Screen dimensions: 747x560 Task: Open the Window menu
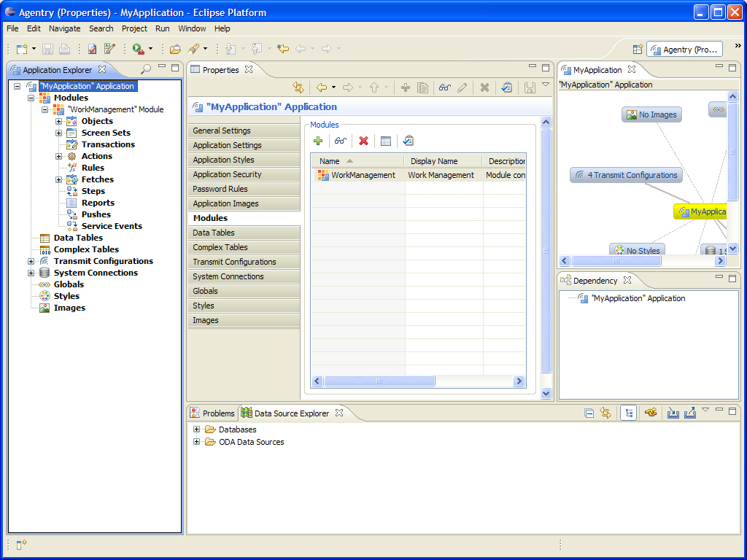pos(192,28)
